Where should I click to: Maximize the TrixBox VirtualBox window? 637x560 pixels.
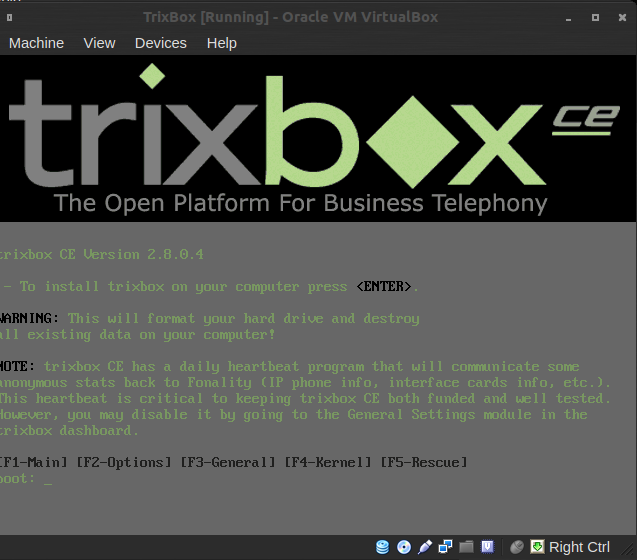click(x=595, y=17)
